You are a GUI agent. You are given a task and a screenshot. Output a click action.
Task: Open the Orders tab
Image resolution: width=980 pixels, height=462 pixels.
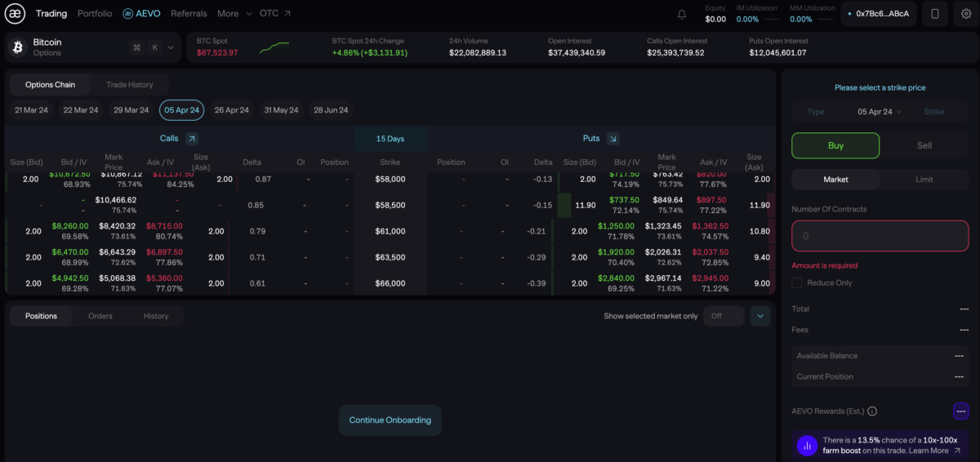100,316
